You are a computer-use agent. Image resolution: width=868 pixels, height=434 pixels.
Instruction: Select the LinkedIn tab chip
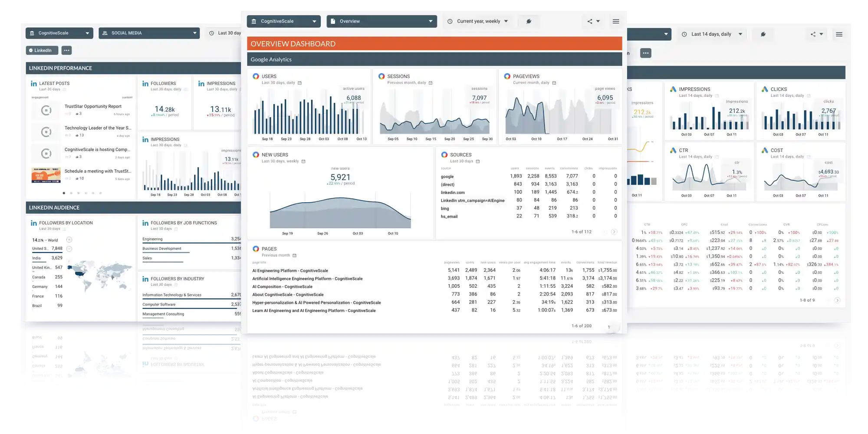[42, 50]
